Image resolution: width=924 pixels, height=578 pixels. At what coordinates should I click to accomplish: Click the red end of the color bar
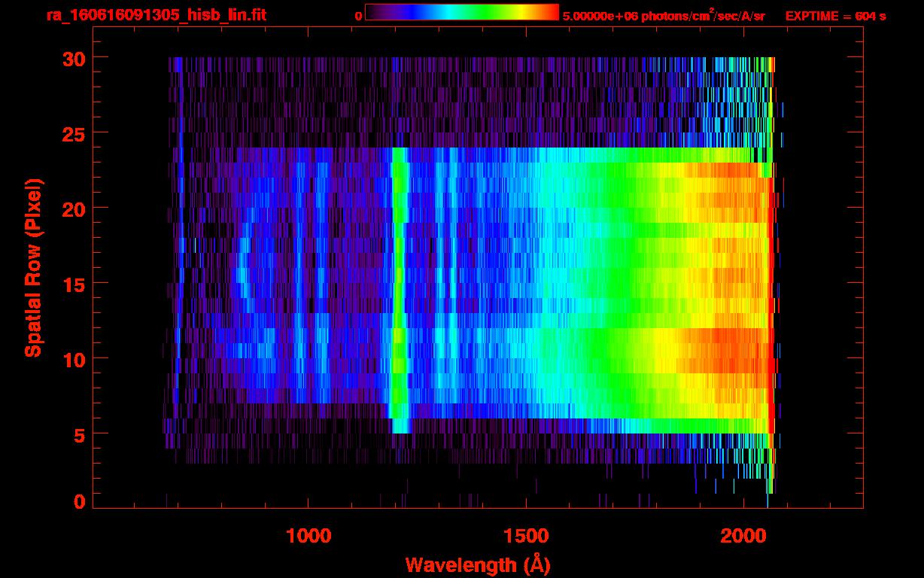point(551,13)
